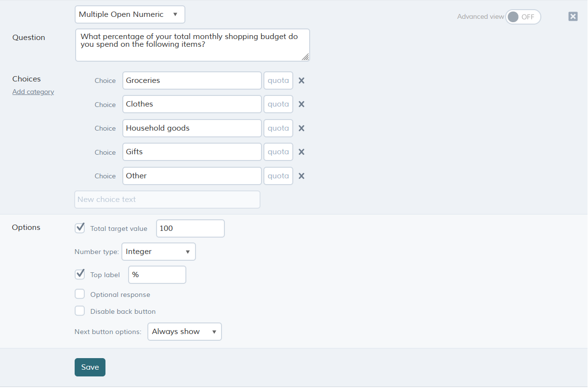Image resolution: width=588 pixels, height=388 pixels.
Task: Delete the Clothes choice using its X icon
Action: [x=301, y=104]
